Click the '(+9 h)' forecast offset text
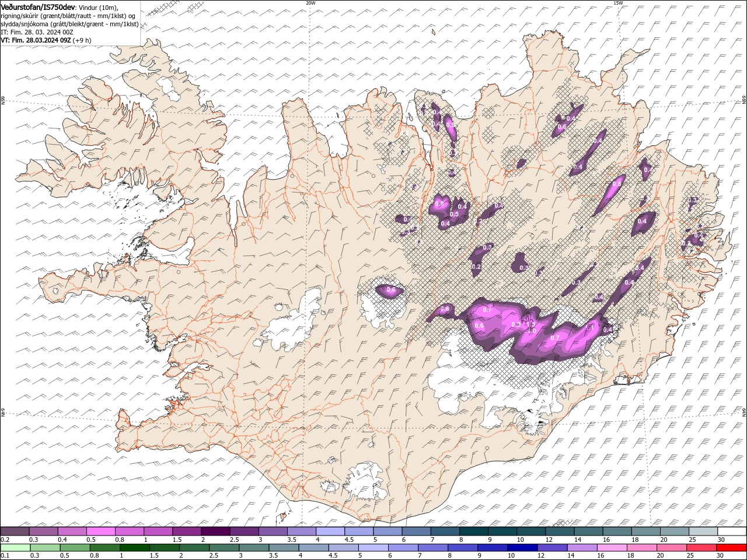The height and width of the screenshot is (560, 747). 82,40
